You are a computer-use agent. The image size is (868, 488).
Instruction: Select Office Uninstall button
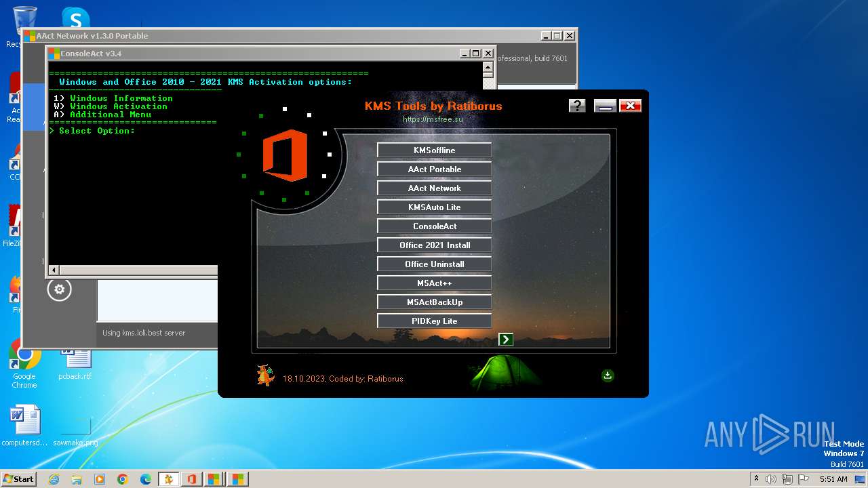point(434,264)
